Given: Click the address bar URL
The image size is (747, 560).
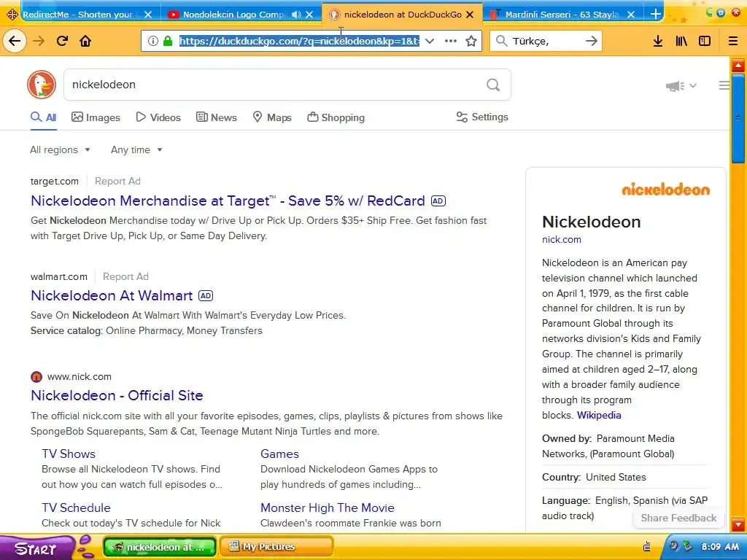Looking at the screenshot, I should 299,41.
